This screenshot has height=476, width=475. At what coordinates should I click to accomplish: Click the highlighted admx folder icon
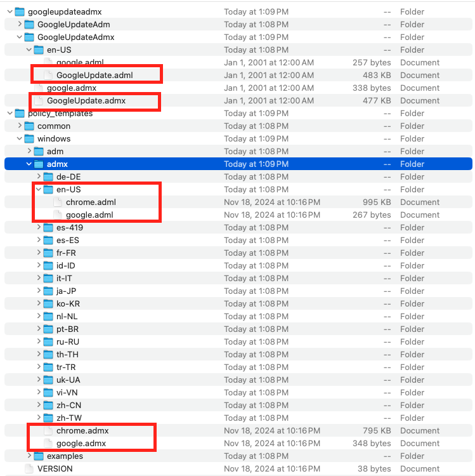click(39, 164)
